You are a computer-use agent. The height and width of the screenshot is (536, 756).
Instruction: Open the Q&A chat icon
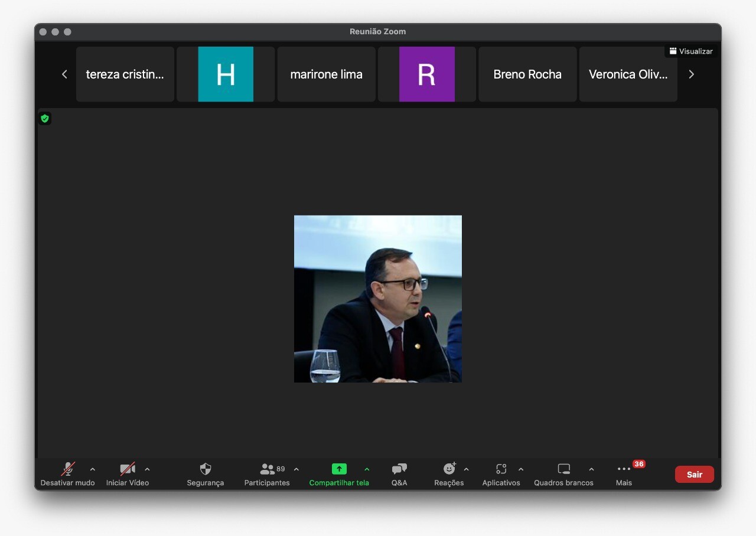pos(399,469)
